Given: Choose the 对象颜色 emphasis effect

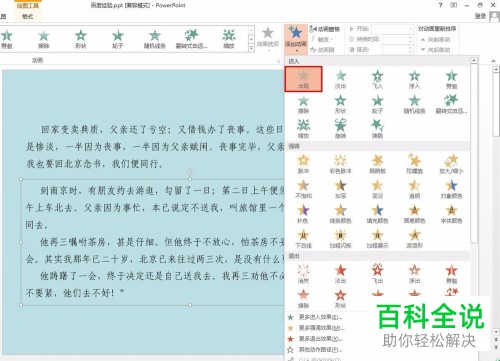Looking at the screenshot, I should [451, 189].
